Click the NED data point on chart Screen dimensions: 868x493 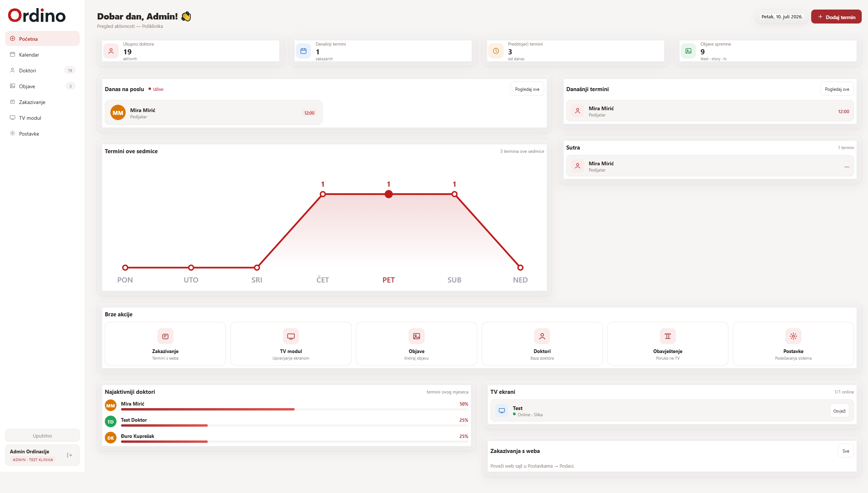pos(520,267)
